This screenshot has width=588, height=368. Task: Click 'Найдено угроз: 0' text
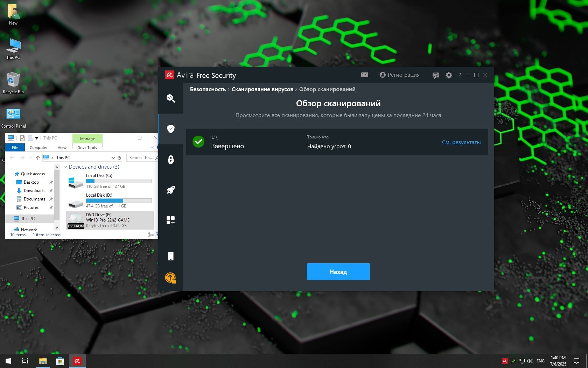pos(329,146)
